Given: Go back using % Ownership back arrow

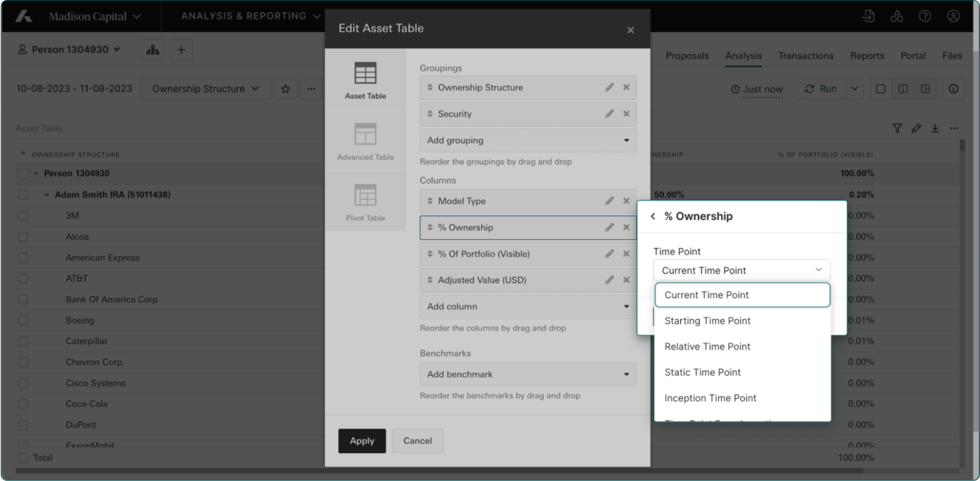Looking at the screenshot, I should pyautogui.click(x=653, y=217).
